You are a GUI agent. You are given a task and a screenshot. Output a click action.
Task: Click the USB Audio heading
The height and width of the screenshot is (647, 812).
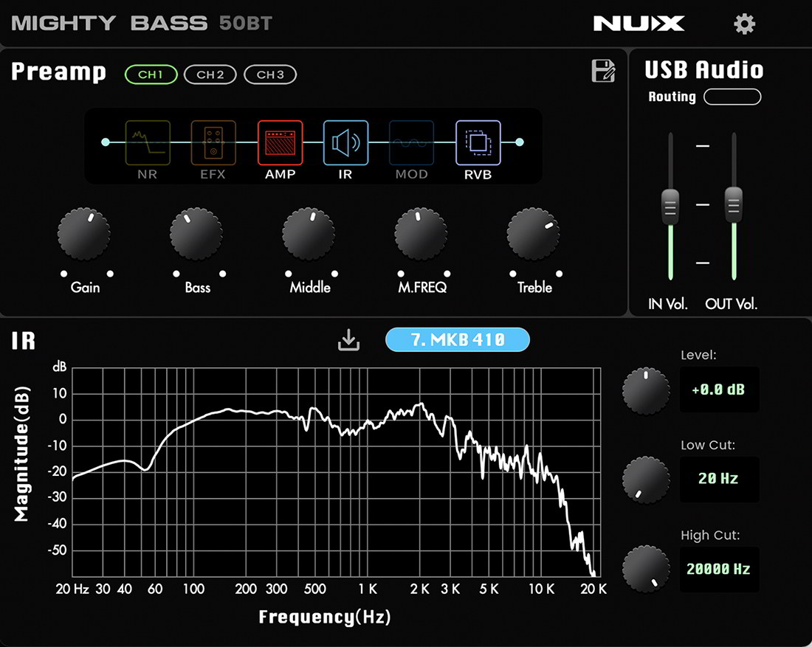coord(703,70)
